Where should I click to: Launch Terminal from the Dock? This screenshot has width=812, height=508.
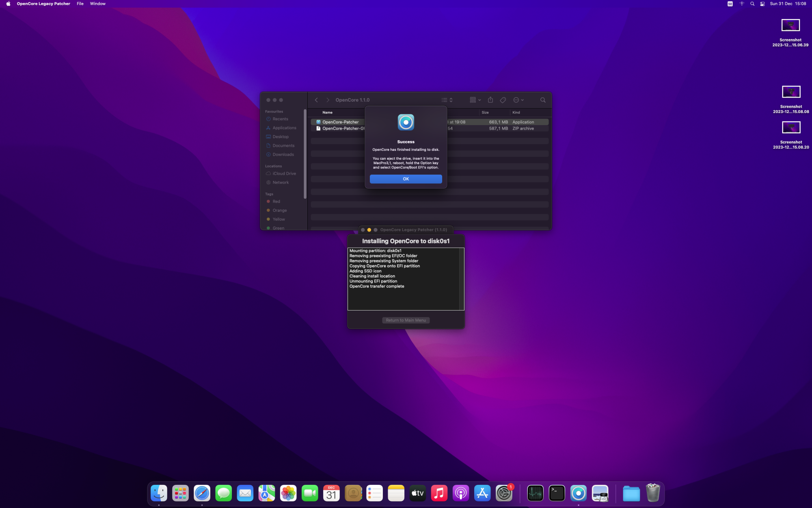(557, 493)
